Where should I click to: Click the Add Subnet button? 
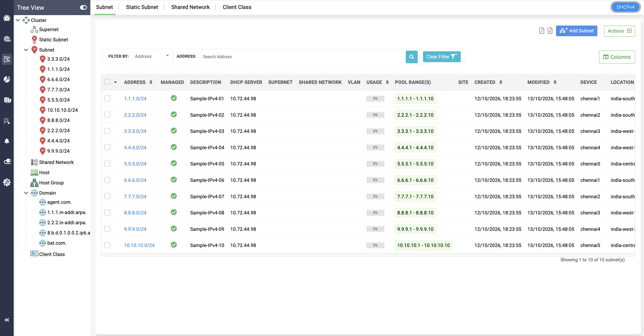pos(576,31)
